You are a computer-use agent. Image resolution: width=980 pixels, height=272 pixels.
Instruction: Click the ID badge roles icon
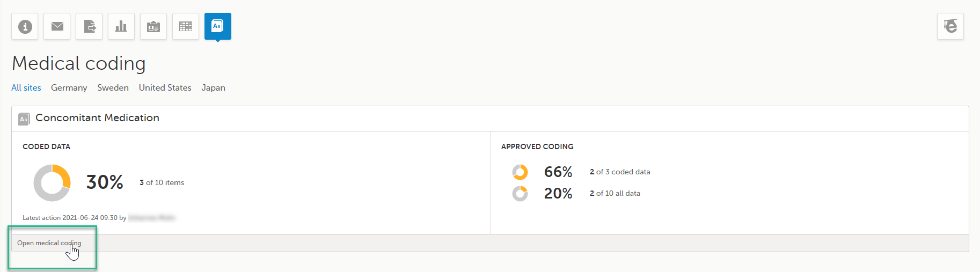tap(153, 26)
